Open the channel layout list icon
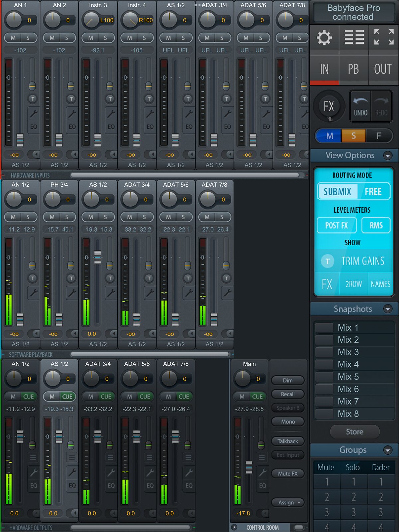 pos(354,37)
